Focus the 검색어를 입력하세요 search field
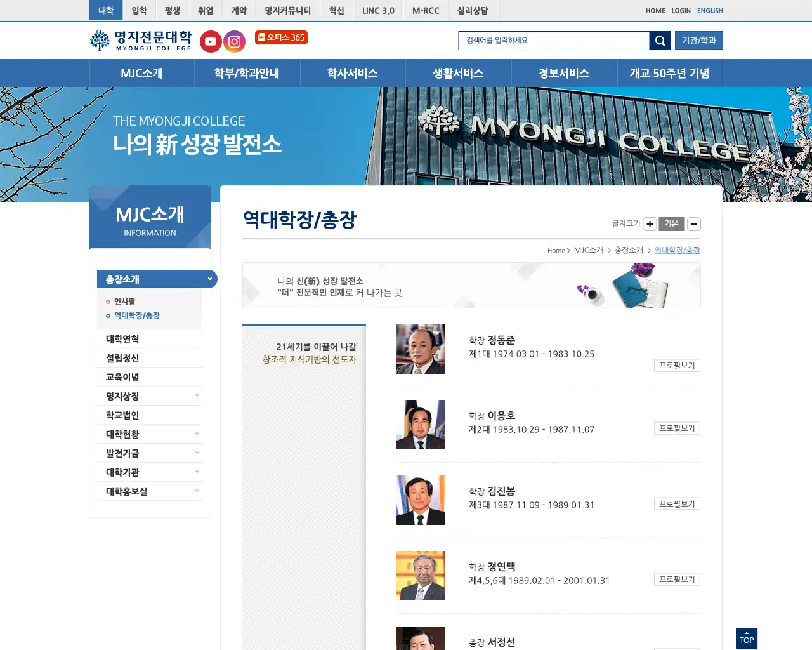The width and height of the screenshot is (812, 650). (554, 41)
